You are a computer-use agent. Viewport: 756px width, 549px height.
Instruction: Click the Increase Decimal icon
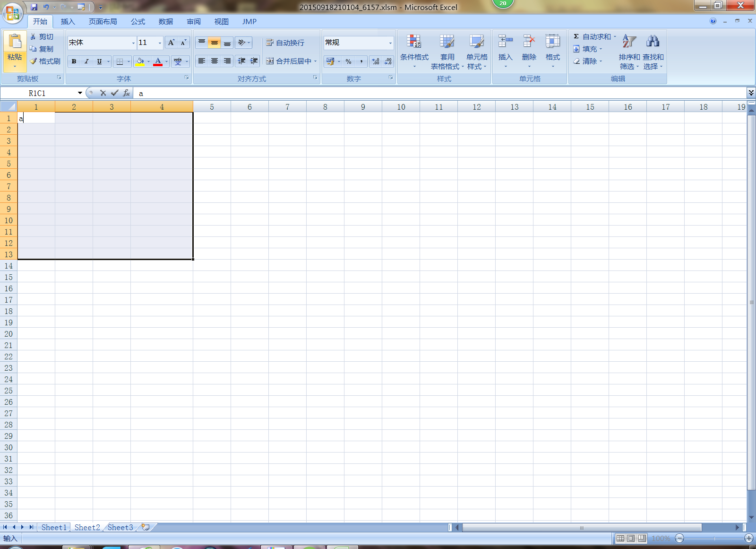coord(376,61)
